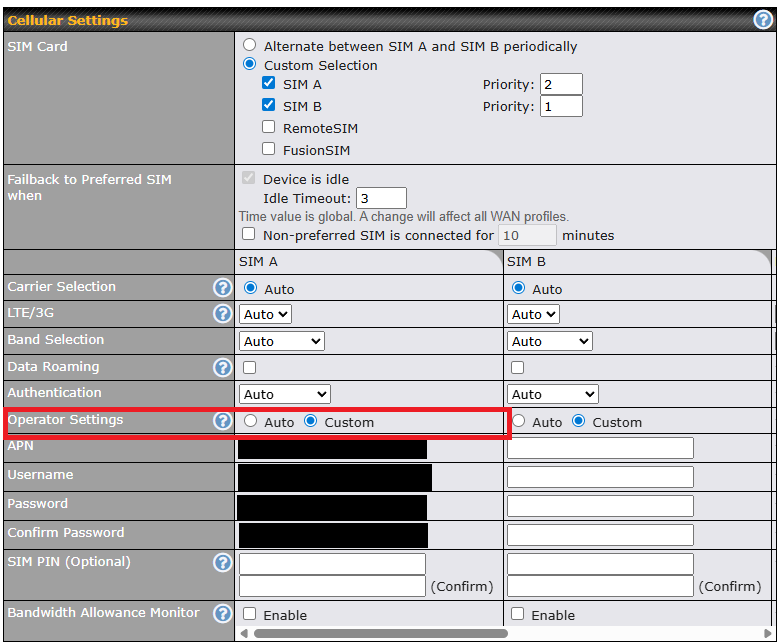Expand SIM A LTE/3G dropdown
This screenshot has width=780, height=644.
tap(265, 314)
